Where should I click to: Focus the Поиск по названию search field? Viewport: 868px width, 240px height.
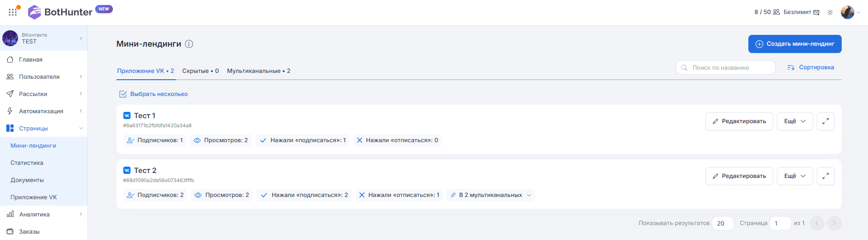725,67
